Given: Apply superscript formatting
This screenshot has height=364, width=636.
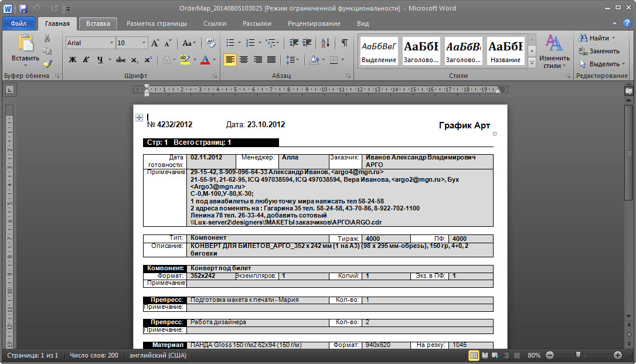Looking at the screenshot, I should pyautogui.click(x=148, y=60).
